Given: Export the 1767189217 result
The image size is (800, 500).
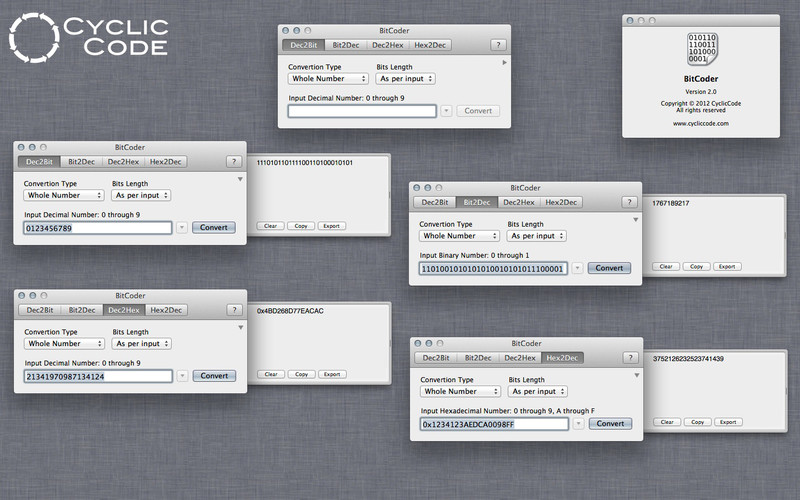Looking at the screenshot, I should [x=727, y=266].
